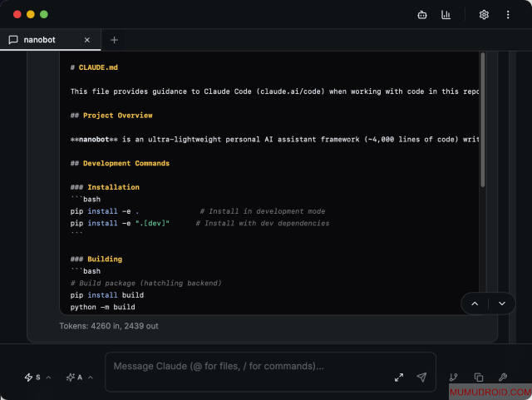The width and height of the screenshot is (532, 400).
Task: Open the three-dot more options menu
Action: [508, 14]
